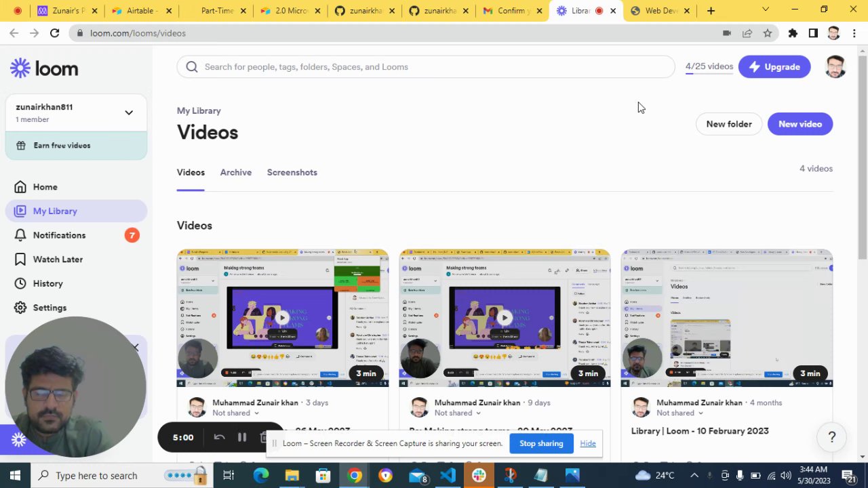Click Stop sharing

[x=541, y=443]
